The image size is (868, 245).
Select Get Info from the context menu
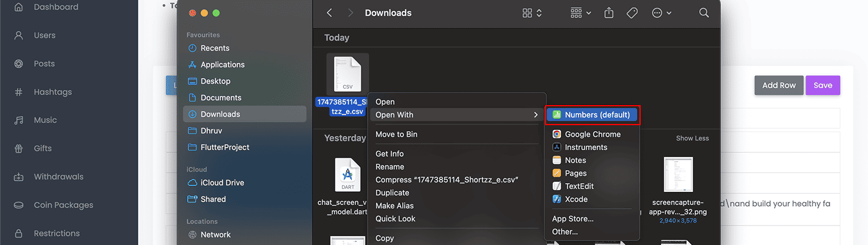390,154
